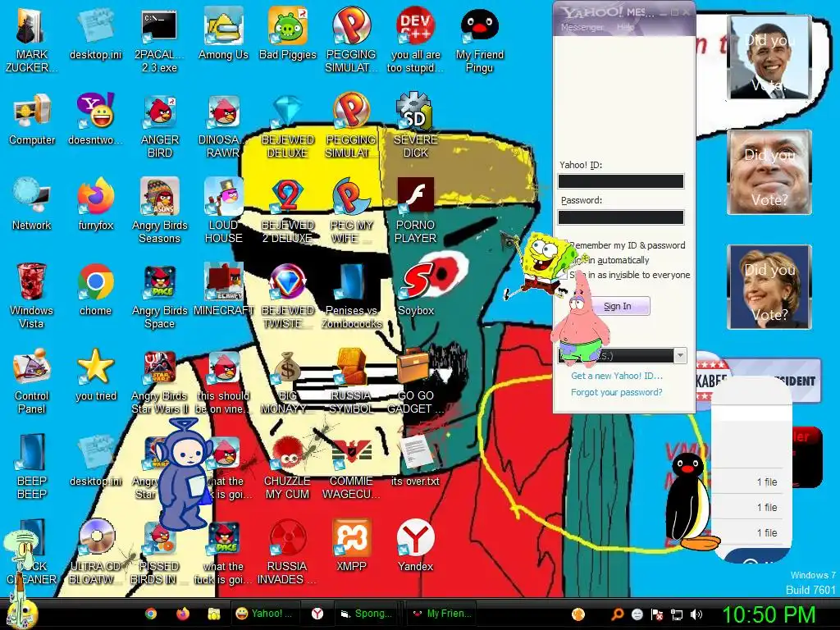Click the Hillary Clinton 'Did you Vote?' gadget
Screen dimensions: 840x630
tap(769, 286)
